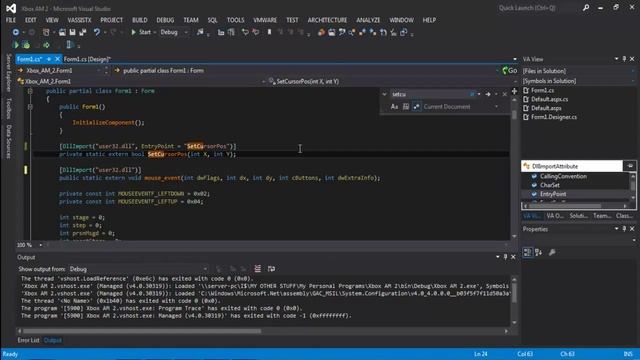This screenshot has height=360, width=640.
Task: Switch to the Error List tab
Action: pos(28,340)
